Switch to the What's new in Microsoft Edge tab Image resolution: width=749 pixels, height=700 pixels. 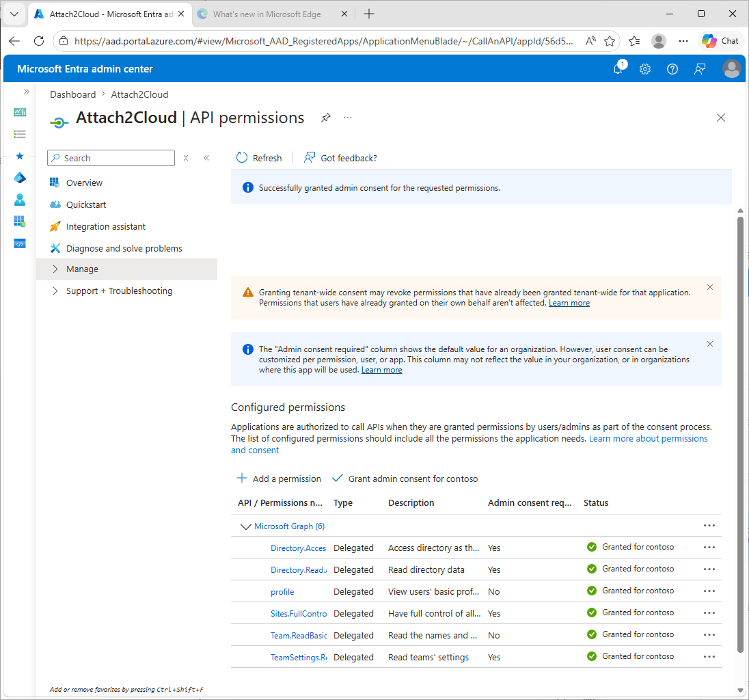267,14
